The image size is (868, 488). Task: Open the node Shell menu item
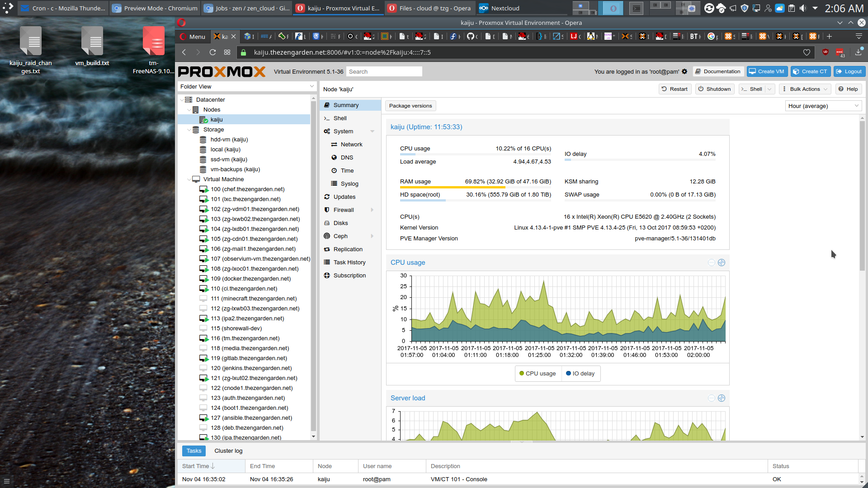pos(340,118)
